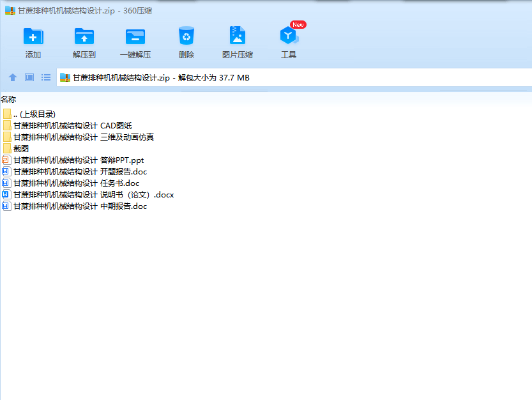Screen dimensions: 532x400
Task: Click the PPT file icon of 答辩PPT.ppt
Action: [6, 160]
